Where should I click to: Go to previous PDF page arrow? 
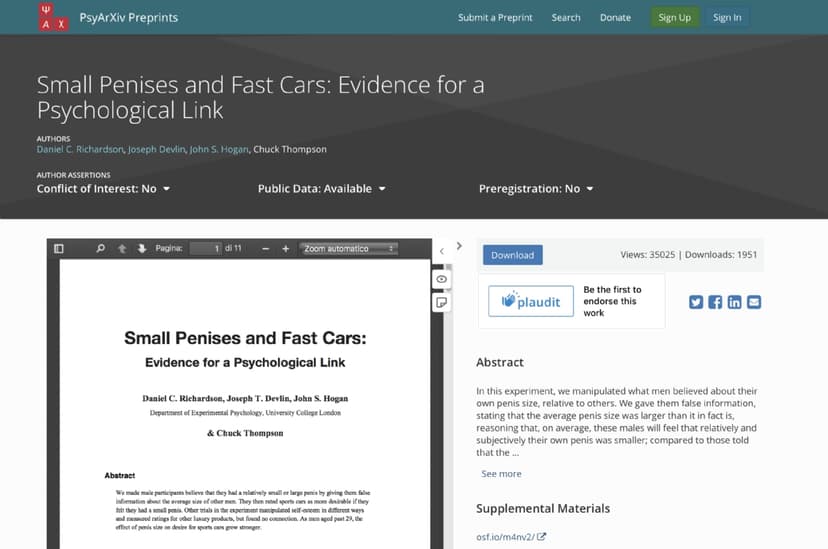pos(122,248)
